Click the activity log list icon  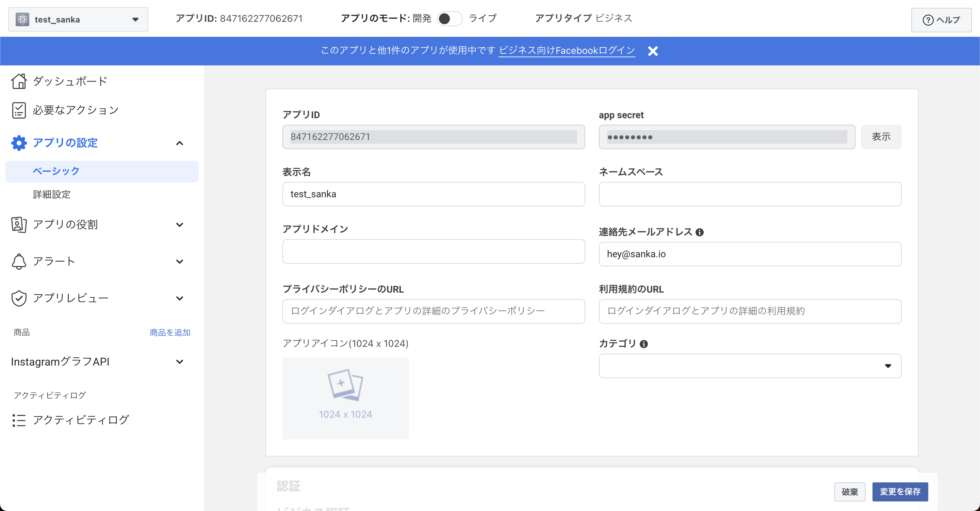pyautogui.click(x=19, y=420)
